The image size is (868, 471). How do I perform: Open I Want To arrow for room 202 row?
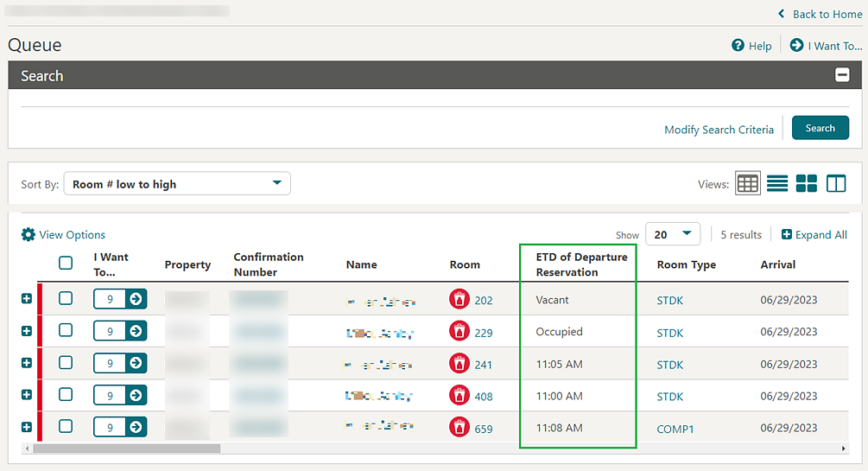click(x=136, y=299)
